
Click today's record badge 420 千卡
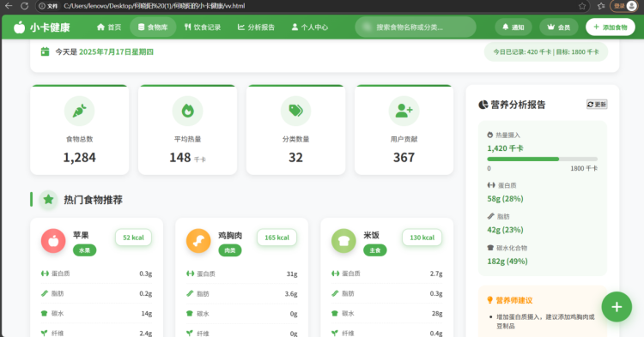546,51
